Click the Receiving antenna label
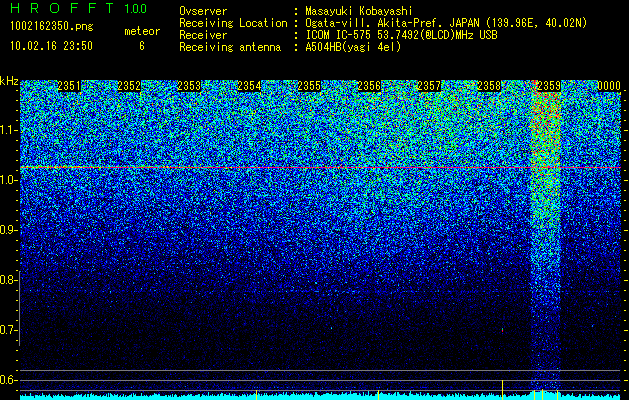Screen dimensions: 629x400 [x=230, y=47]
